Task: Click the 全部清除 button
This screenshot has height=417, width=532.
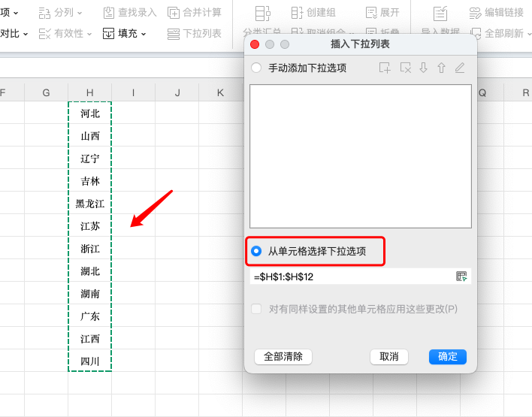Action: (283, 356)
